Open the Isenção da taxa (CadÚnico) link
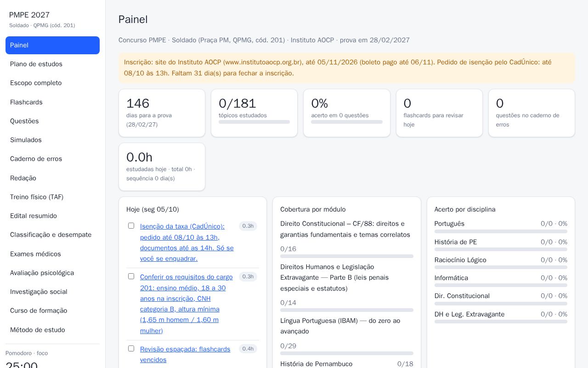Image resolution: width=588 pixels, height=368 pixels. (187, 242)
